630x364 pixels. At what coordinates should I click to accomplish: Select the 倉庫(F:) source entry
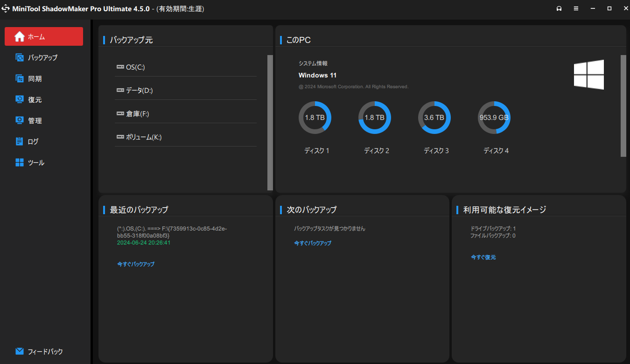click(x=186, y=114)
